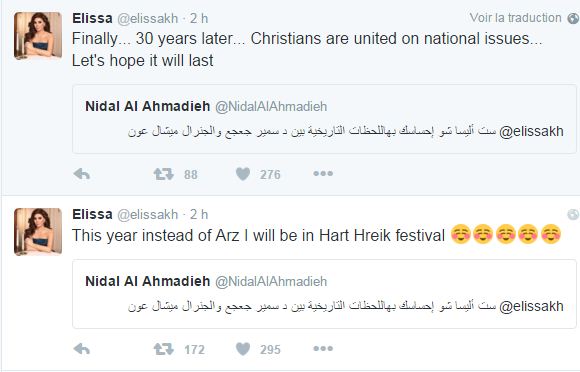Retweet the tweet with 172 retweets

click(163, 349)
